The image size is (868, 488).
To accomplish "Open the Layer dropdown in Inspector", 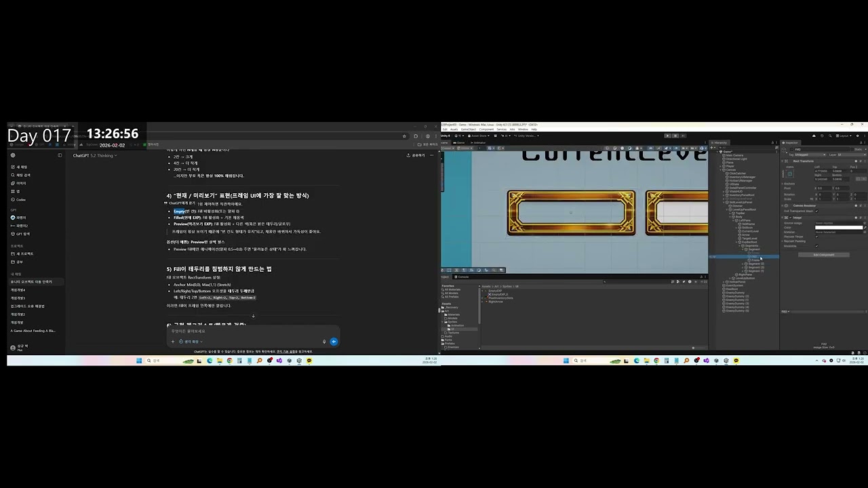I will click(x=852, y=155).
